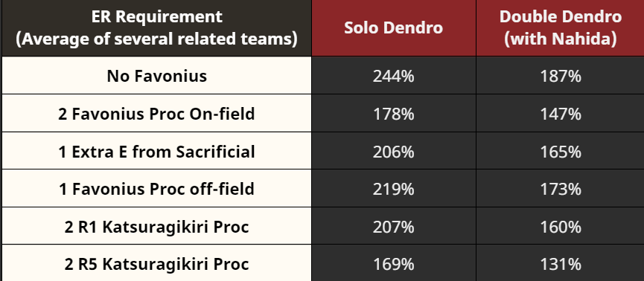Click the ER Requirement header cell

pos(156,28)
